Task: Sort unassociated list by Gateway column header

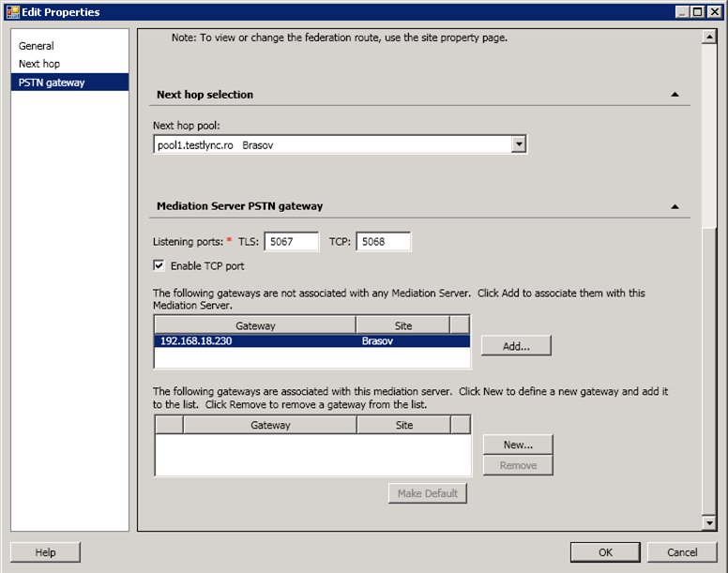Action: click(255, 325)
